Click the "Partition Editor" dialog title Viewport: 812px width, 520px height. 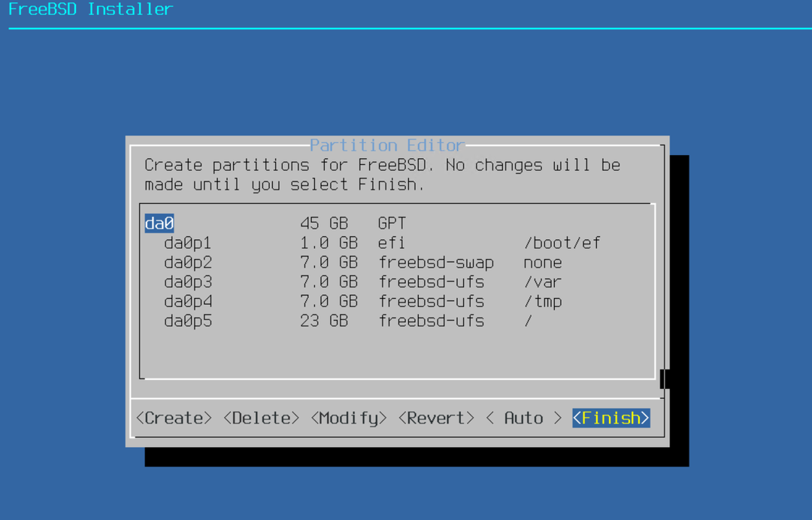(x=387, y=145)
